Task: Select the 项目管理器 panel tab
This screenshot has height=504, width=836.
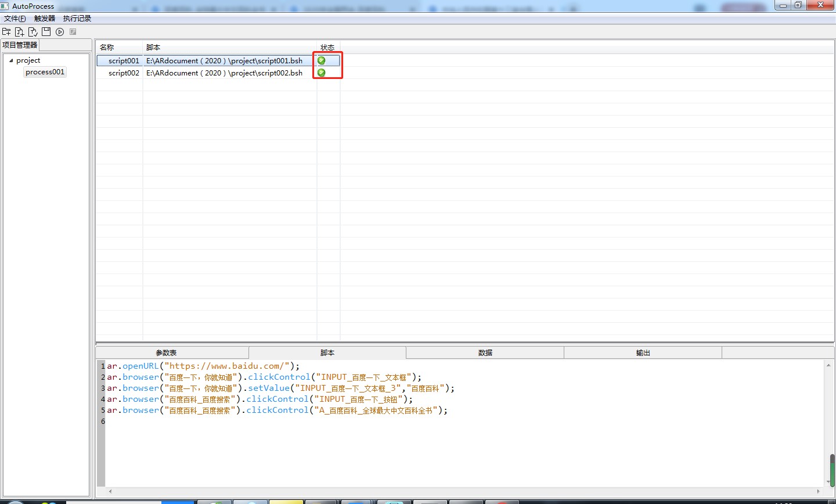Action: (20, 45)
